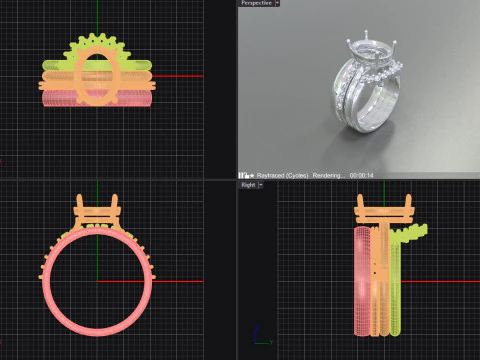Pause the raytraced rendering
The image size is (480, 360).
point(241,175)
